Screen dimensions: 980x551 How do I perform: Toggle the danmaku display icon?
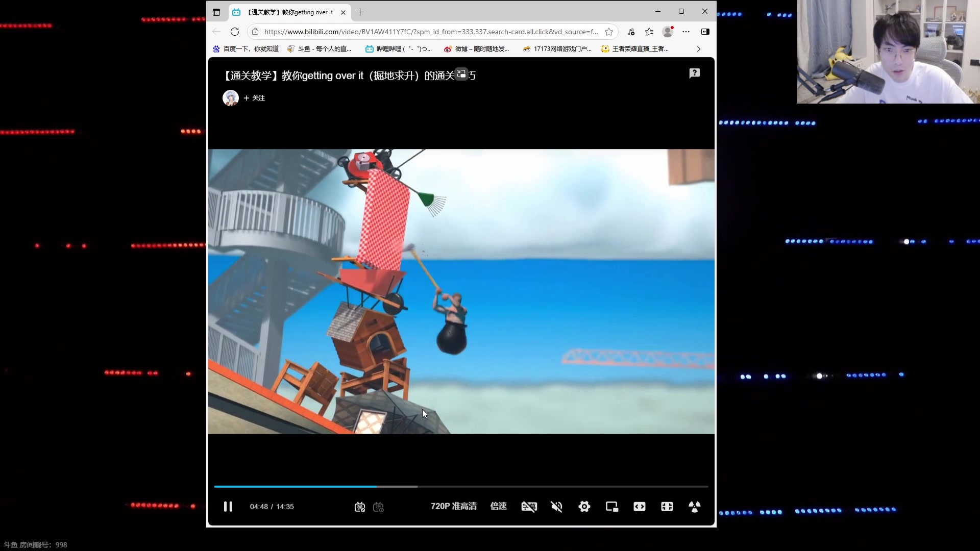point(360,507)
